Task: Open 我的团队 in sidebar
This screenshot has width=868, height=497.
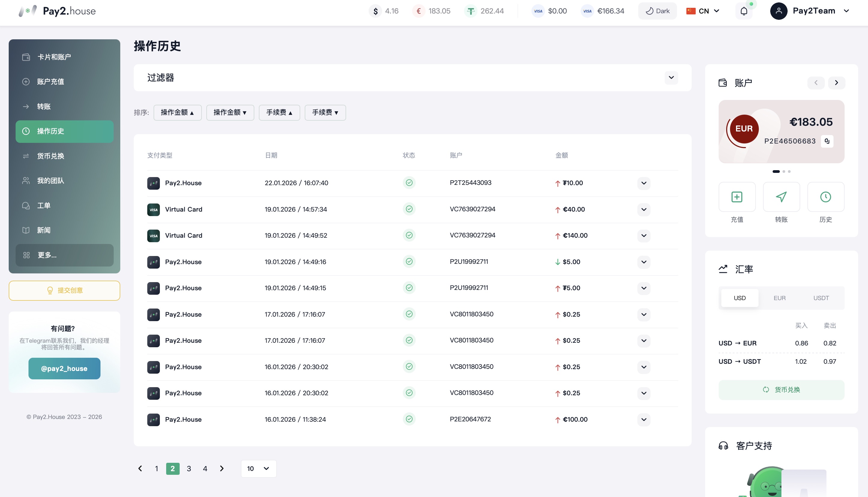Action: click(x=64, y=181)
